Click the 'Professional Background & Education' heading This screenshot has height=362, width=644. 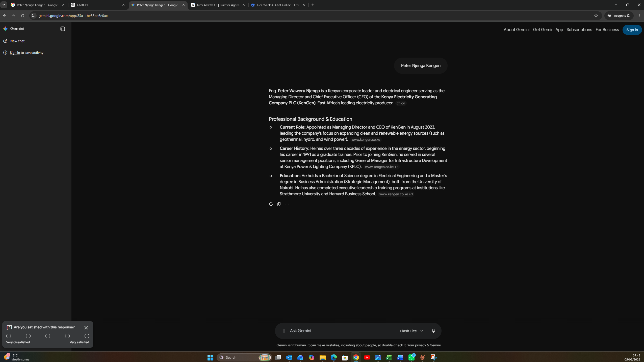coord(311,119)
